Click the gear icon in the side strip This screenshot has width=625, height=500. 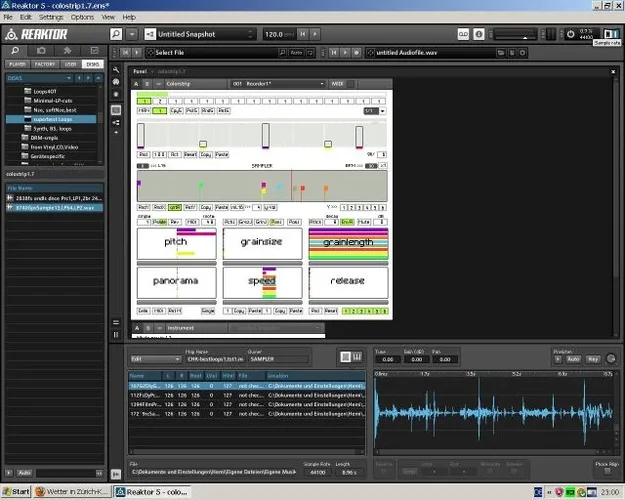point(116,94)
